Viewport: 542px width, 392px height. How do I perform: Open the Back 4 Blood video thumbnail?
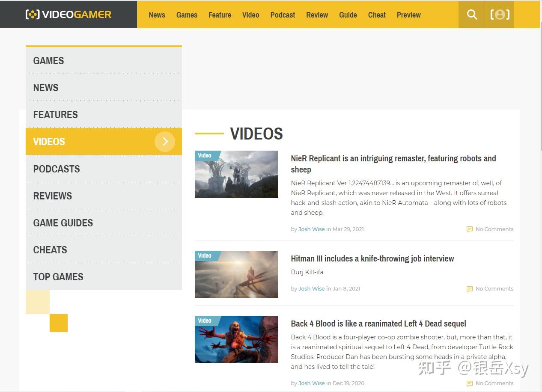236,339
